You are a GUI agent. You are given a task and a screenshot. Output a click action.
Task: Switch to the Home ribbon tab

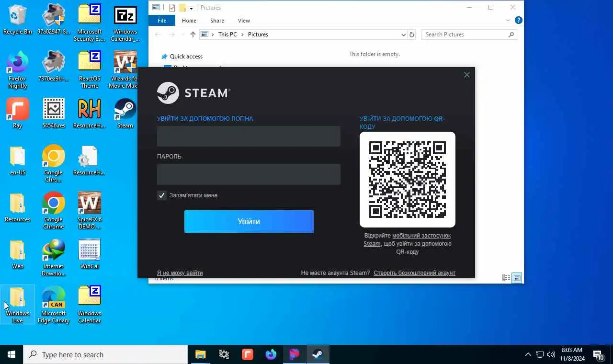pos(189,21)
